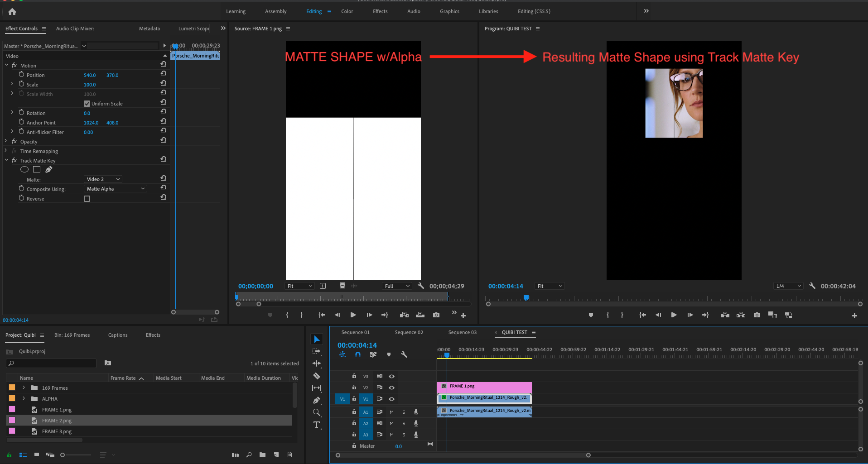Hide the V2 video track with its eye toggle

point(391,387)
